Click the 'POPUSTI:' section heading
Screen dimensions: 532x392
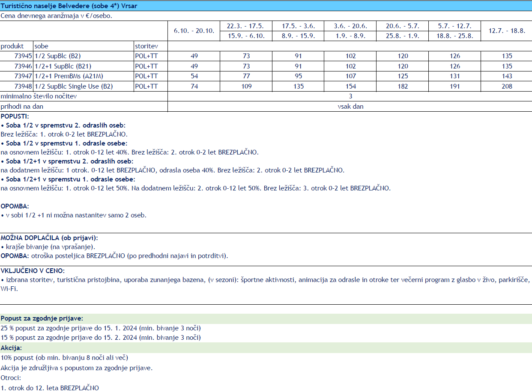click(15, 116)
